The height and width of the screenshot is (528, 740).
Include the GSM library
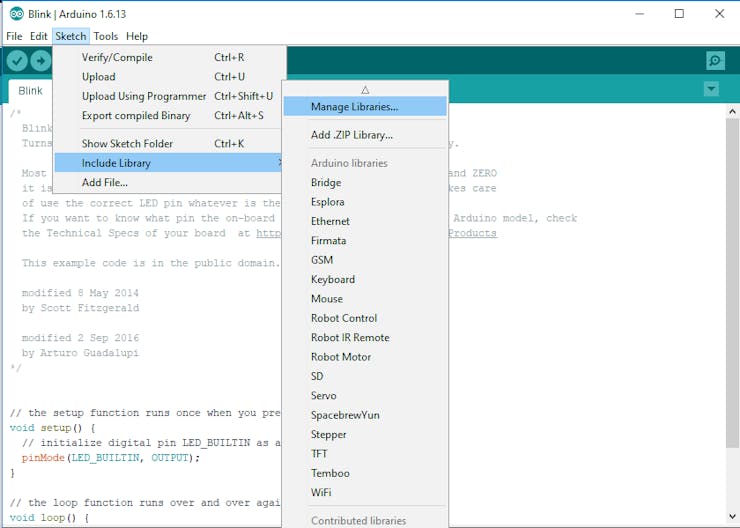point(365,260)
